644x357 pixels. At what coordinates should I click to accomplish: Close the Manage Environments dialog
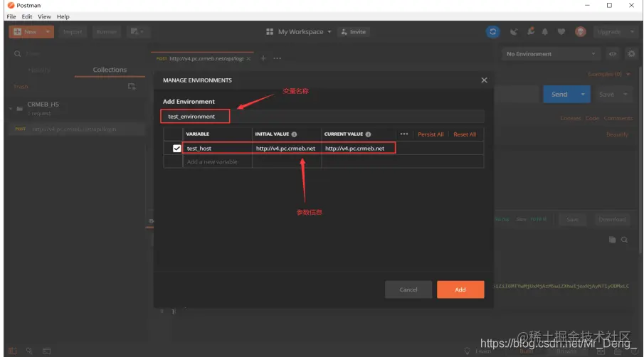pyautogui.click(x=484, y=80)
